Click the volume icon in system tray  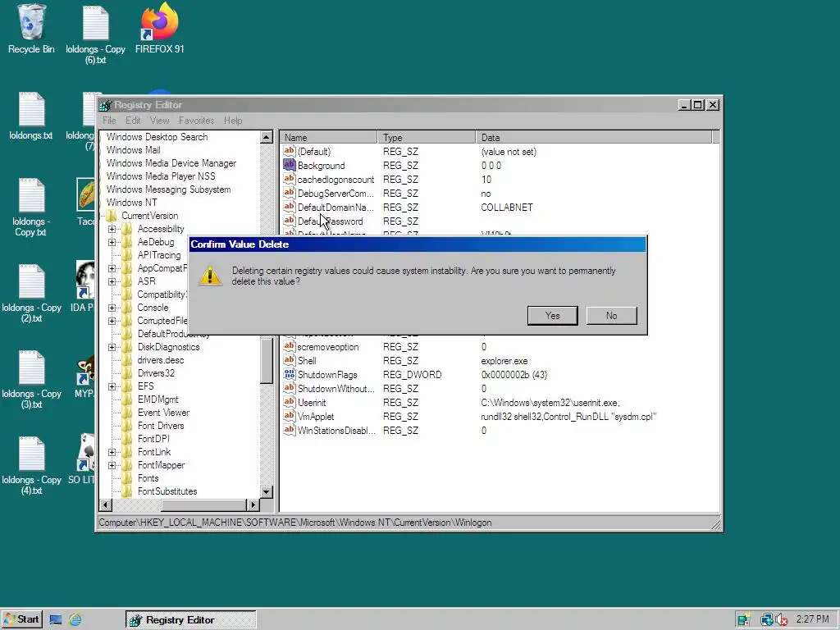point(782,620)
